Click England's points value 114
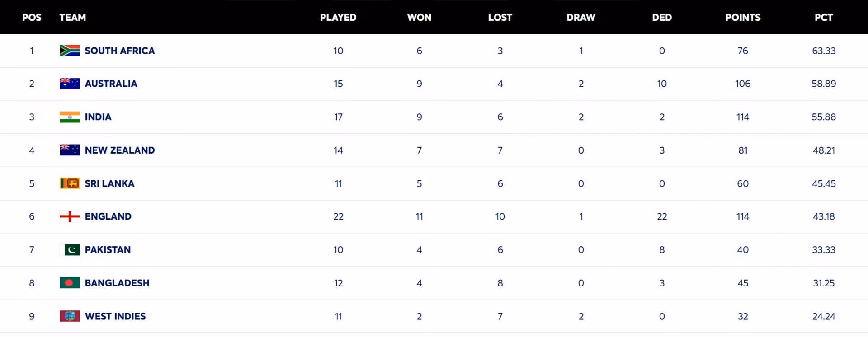The width and height of the screenshot is (868, 337). click(743, 216)
